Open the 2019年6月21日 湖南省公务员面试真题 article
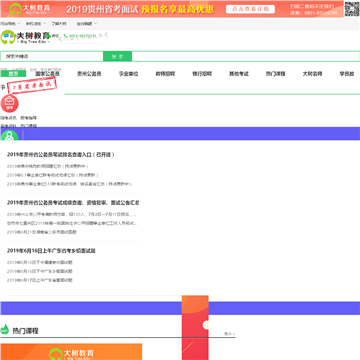This screenshot has height=360, width=360. [x=42, y=232]
